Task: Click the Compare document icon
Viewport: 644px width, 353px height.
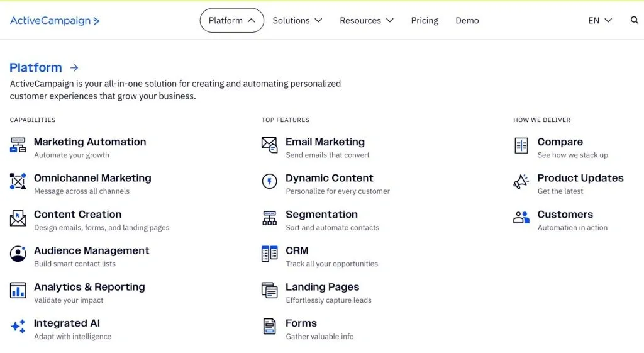Action: point(521,145)
